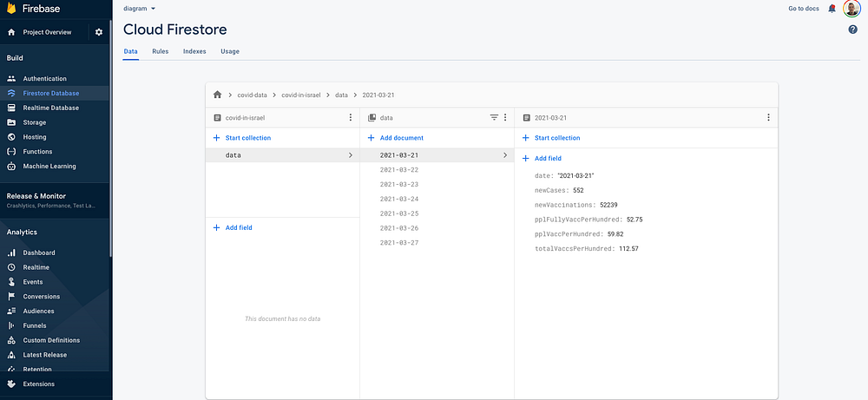Switch to the Rules tab
This screenshot has height=400, width=868.
tap(160, 51)
